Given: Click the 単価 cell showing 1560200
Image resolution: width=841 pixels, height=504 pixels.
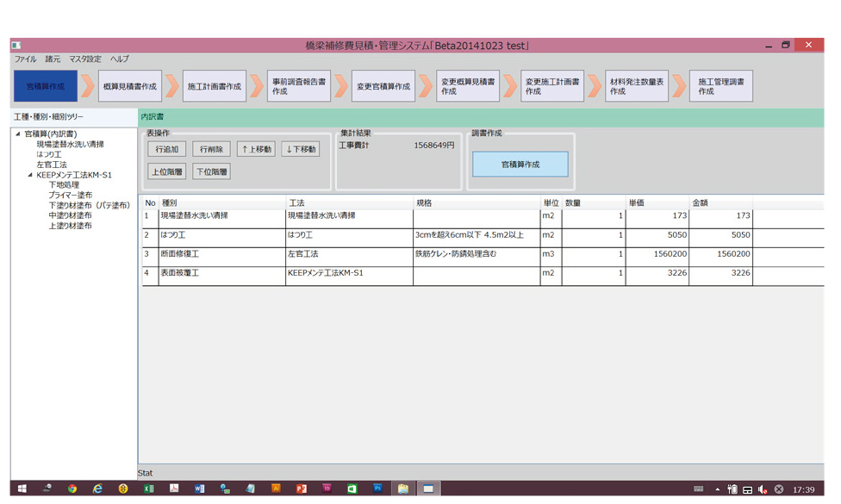Looking at the screenshot, I should coord(657,255).
